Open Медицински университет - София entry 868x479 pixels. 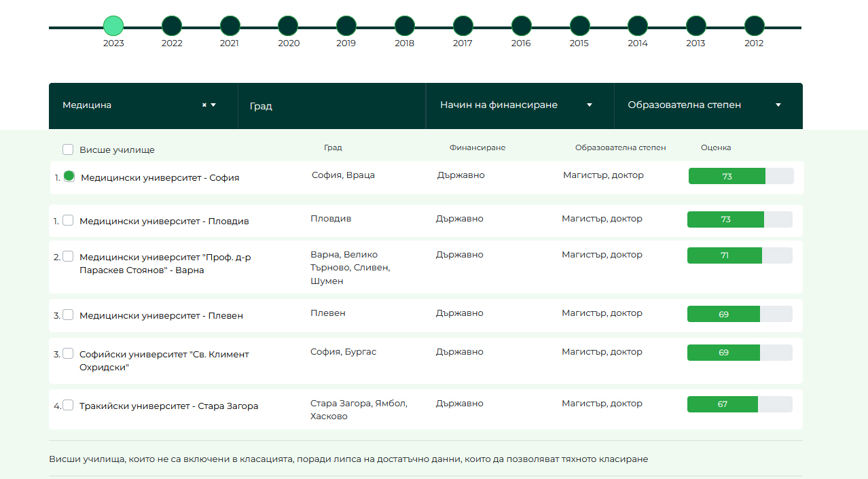click(160, 178)
